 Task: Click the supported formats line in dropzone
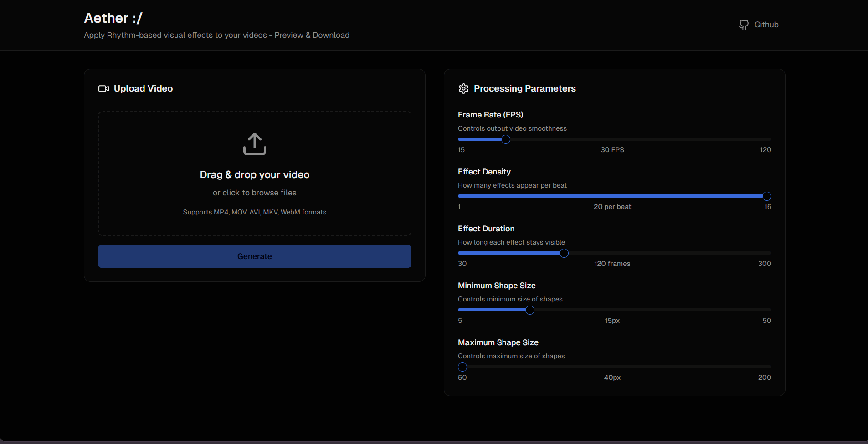pos(254,212)
